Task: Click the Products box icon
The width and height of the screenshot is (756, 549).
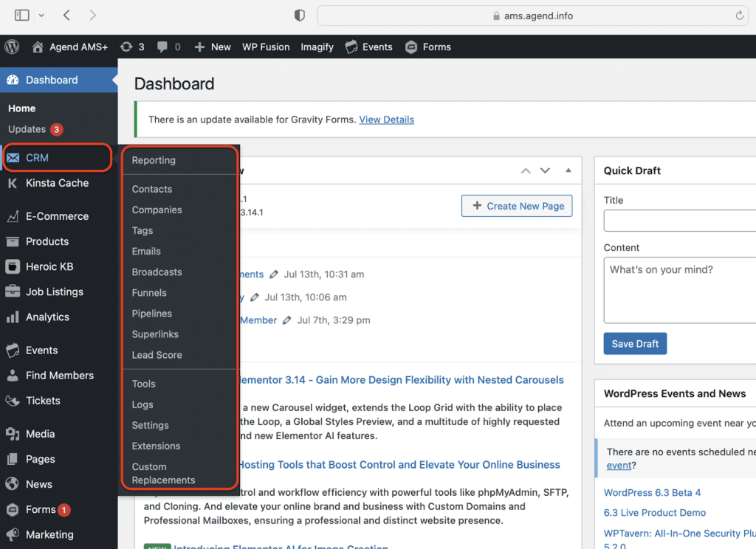Action: pyautogui.click(x=13, y=241)
